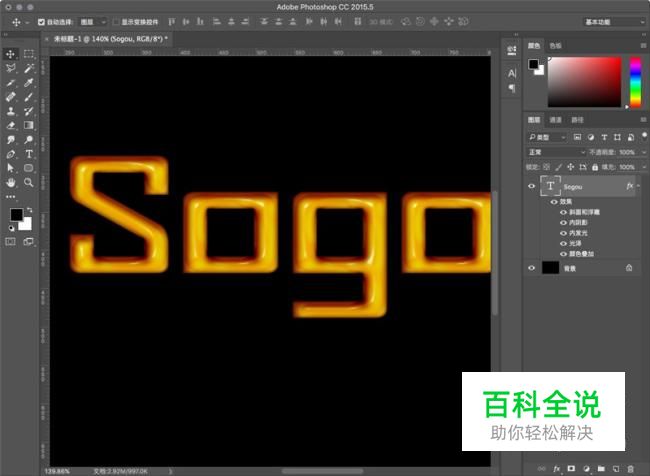This screenshot has width=650, height=476.
Task: Click the Sogou layer T thumbnail
Action: (x=550, y=186)
